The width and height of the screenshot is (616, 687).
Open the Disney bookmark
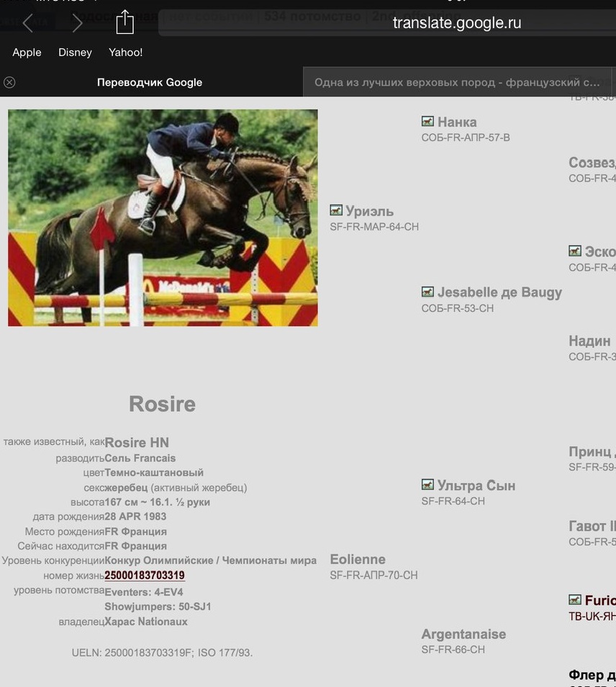[75, 52]
